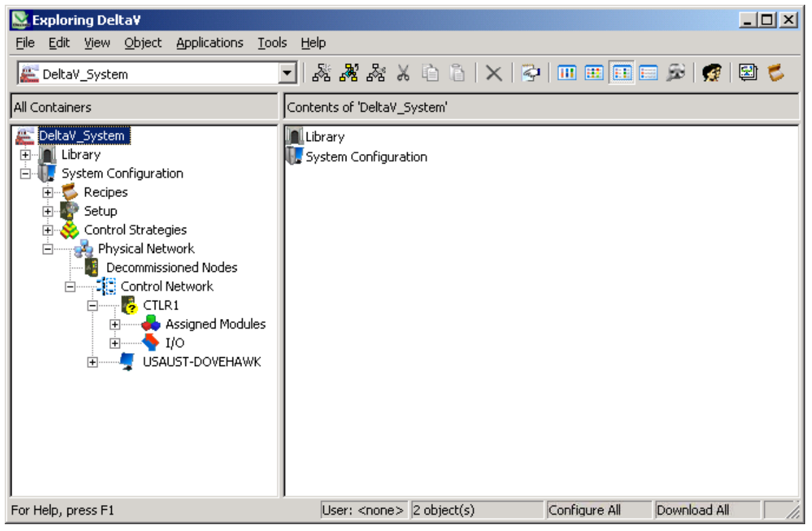Click the first network diagram toolbar icon
This screenshot has height=531, width=812.
tap(320, 74)
